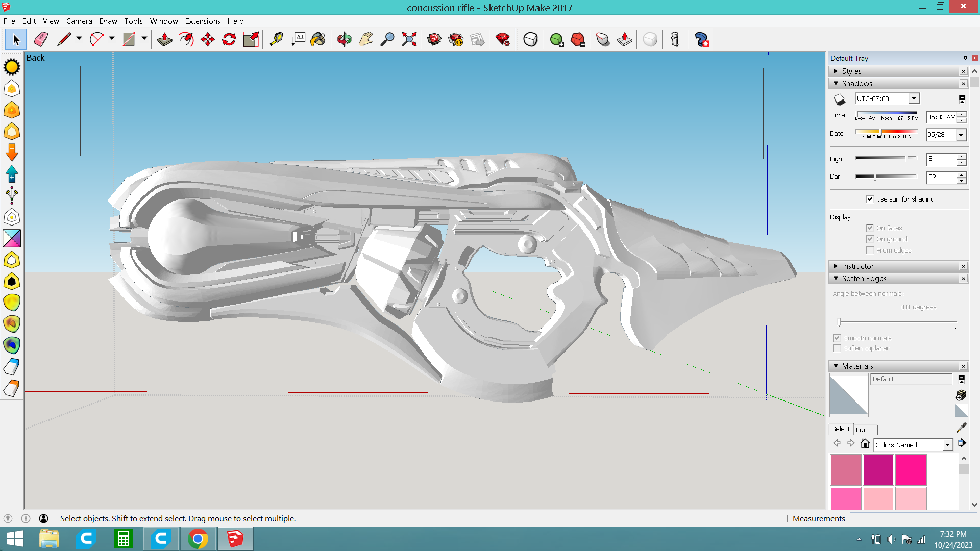This screenshot has height=551, width=980.
Task: Open the Line tool dropdown arrow
Action: click(x=79, y=38)
